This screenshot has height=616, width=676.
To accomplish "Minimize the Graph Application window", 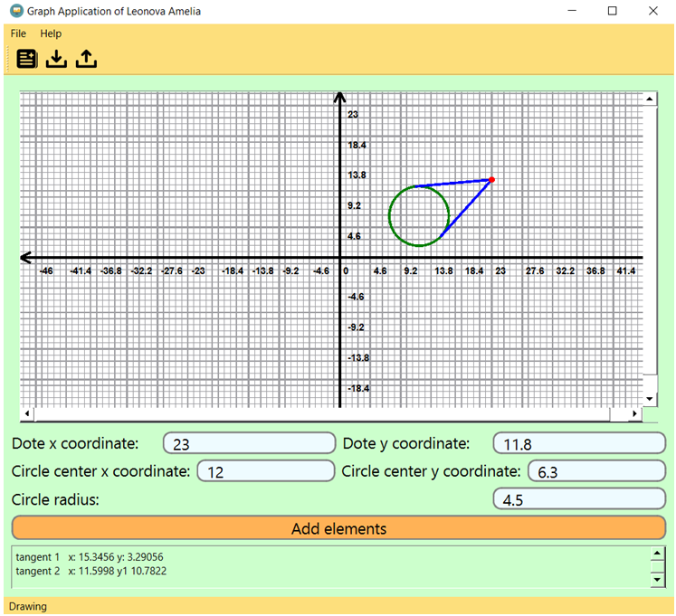I will click(x=572, y=11).
